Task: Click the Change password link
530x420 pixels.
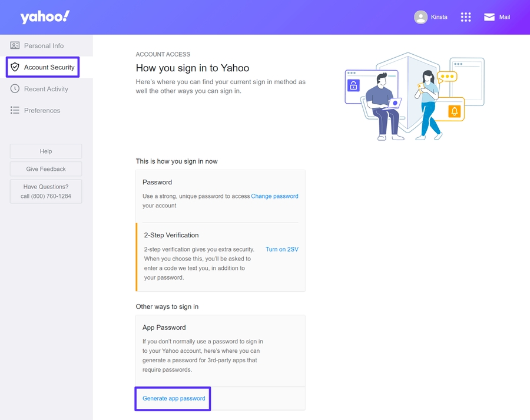Action: 274,196
